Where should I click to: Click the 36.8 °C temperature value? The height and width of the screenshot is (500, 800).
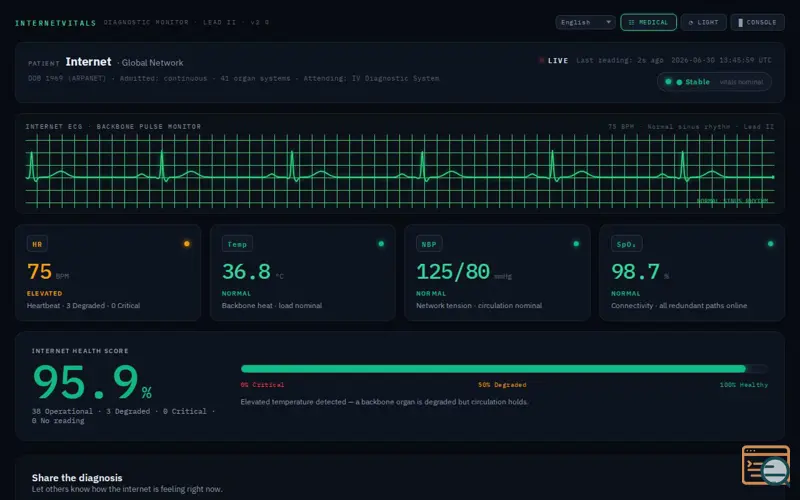(x=253, y=271)
